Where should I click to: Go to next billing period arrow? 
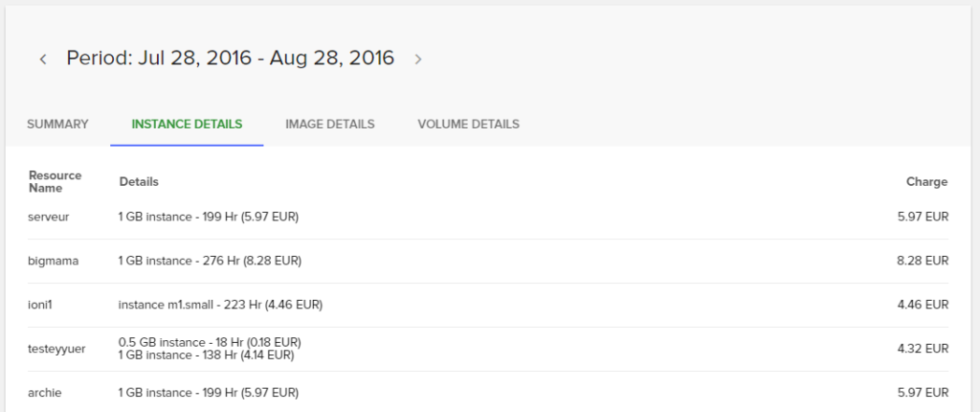click(418, 59)
